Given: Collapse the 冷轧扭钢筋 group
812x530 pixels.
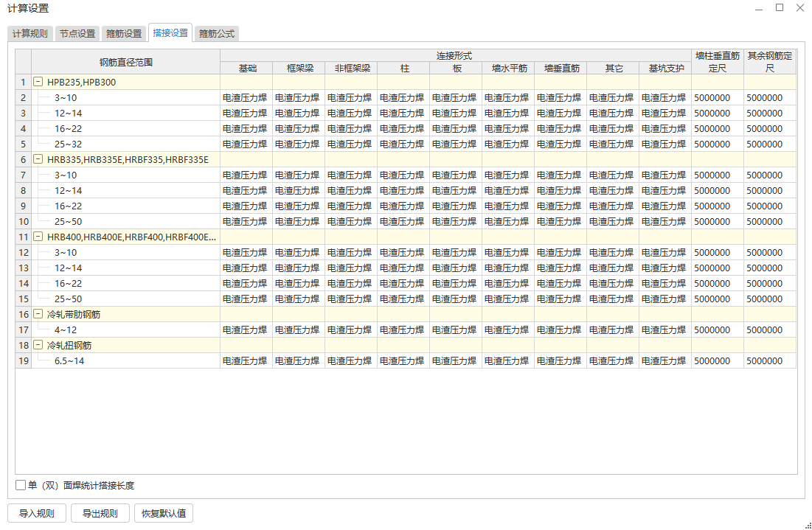Looking at the screenshot, I should point(38,345).
